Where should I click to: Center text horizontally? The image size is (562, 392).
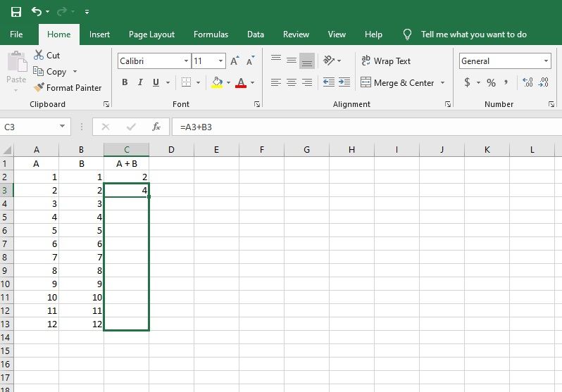[x=292, y=82]
